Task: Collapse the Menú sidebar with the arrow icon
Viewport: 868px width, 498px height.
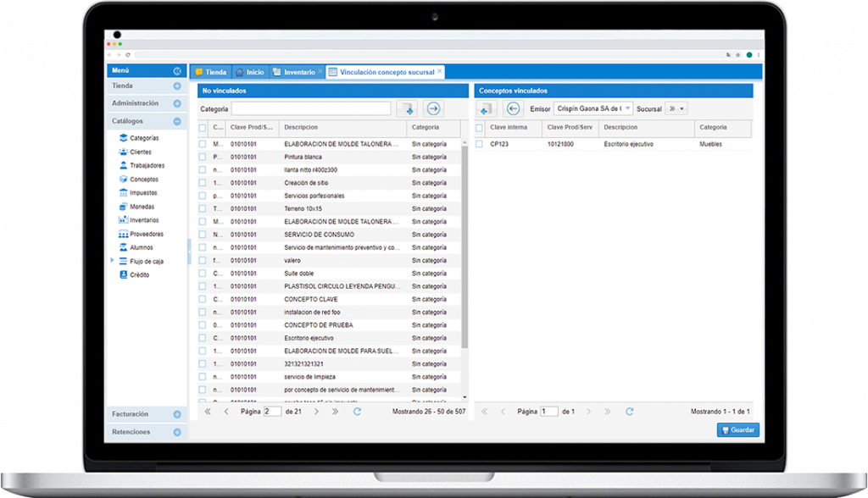Action: (177, 71)
